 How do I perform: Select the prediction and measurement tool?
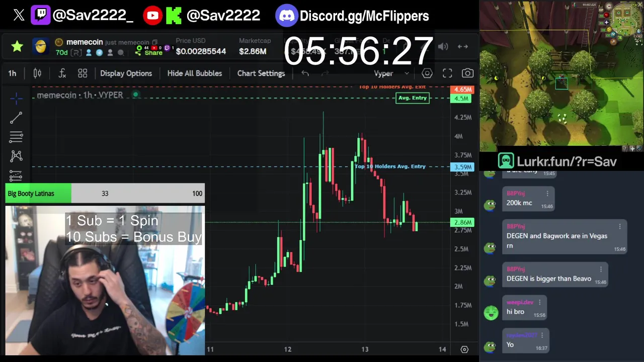(x=16, y=176)
